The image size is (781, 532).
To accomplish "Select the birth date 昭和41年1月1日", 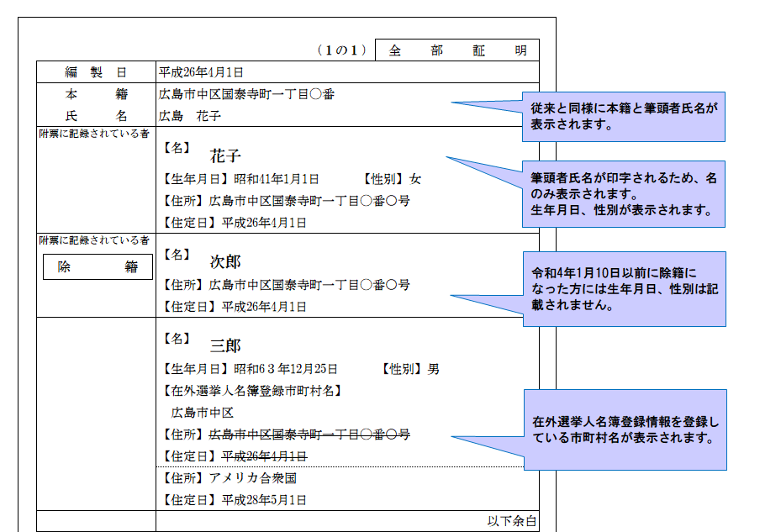I will 277,179.
